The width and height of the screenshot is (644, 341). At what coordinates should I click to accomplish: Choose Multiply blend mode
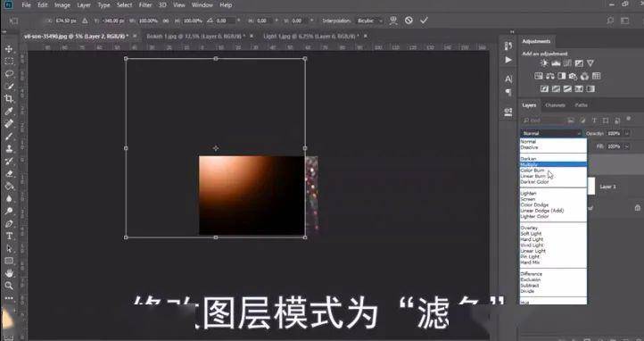[553, 164]
